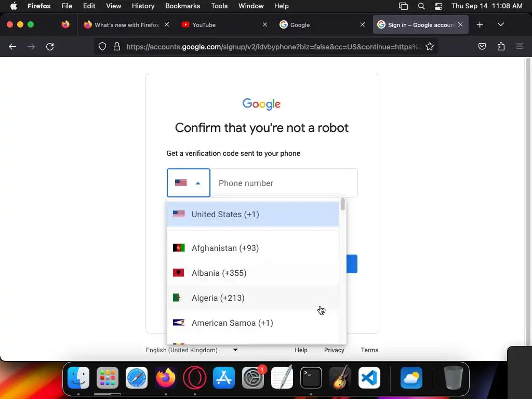Screen dimensions: 532x399
Task: Open Opera from the dock
Action: click(x=195, y=378)
